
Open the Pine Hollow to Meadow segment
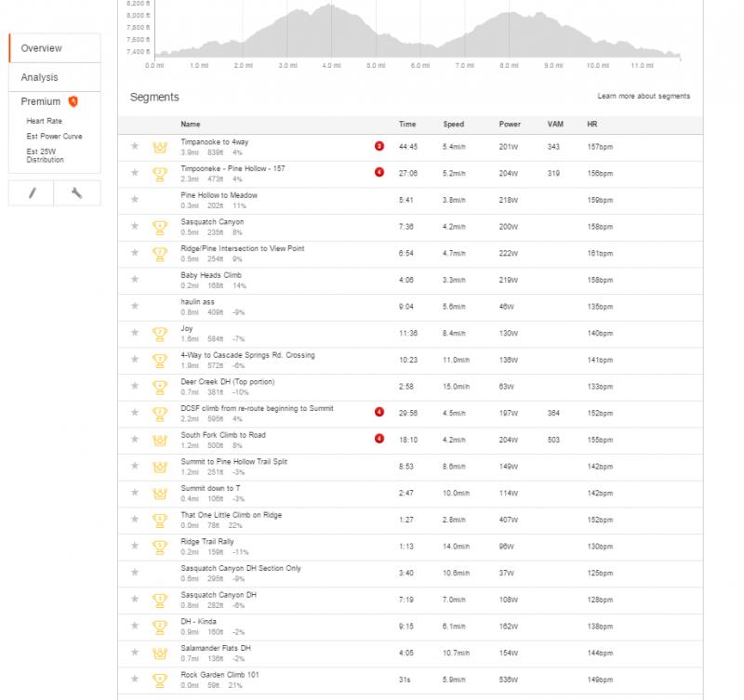tap(219, 195)
